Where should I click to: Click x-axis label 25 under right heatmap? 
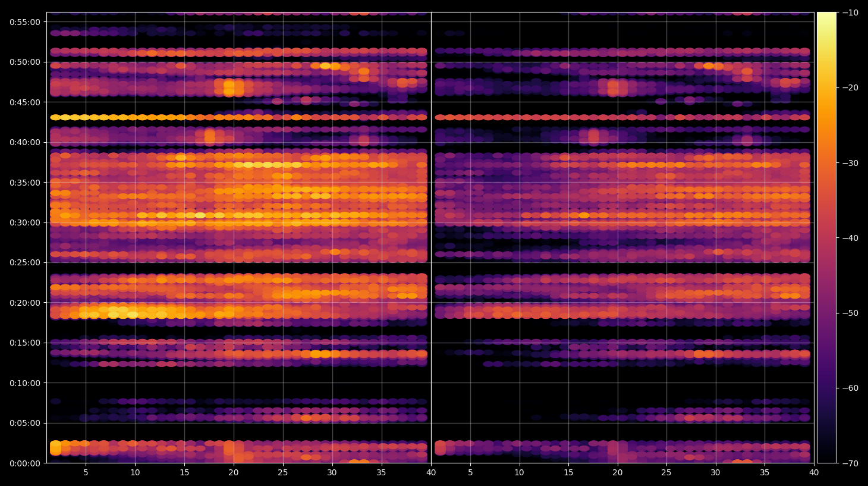(x=666, y=473)
